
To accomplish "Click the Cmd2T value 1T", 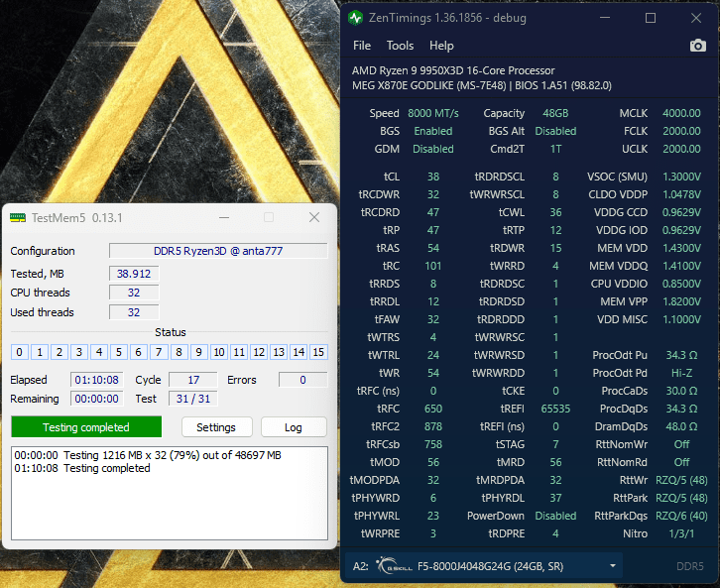I will (x=555, y=149).
